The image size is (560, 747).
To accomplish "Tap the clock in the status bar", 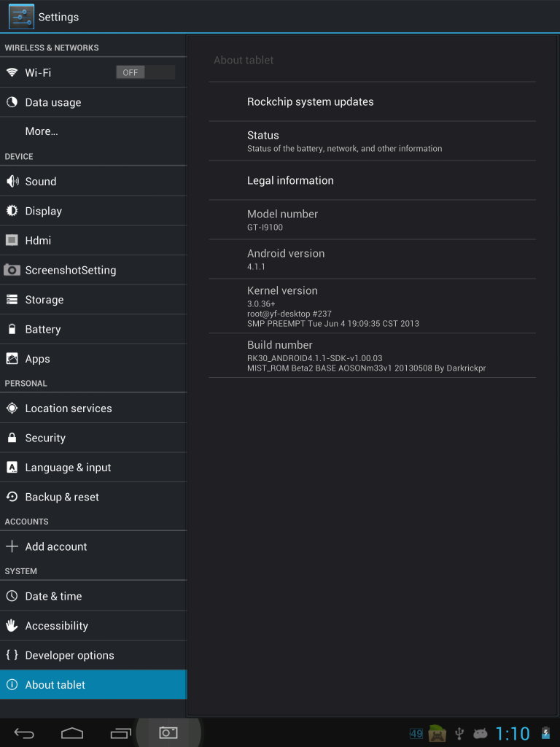I will (x=513, y=733).
